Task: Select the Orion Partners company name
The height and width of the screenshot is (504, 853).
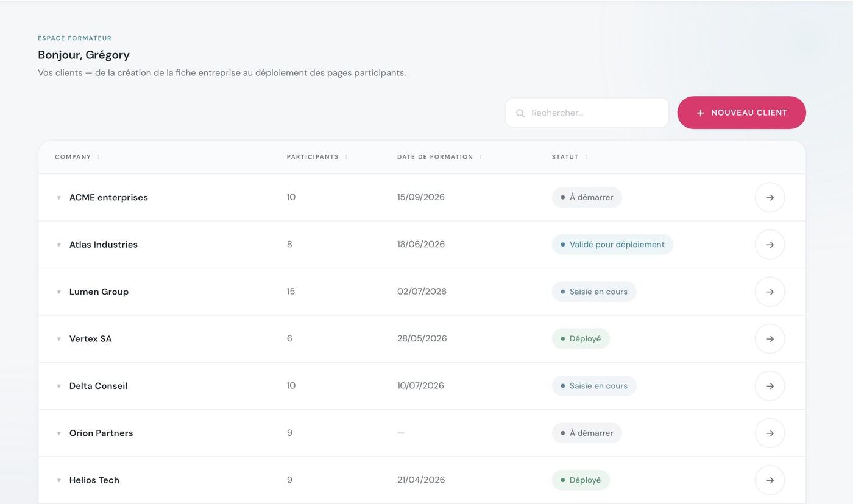Action: pyautogui.click(x=101, y=433)
